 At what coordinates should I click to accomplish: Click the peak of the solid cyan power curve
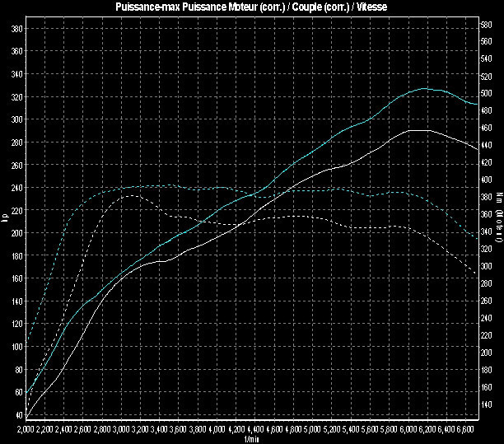coord(425,88)
